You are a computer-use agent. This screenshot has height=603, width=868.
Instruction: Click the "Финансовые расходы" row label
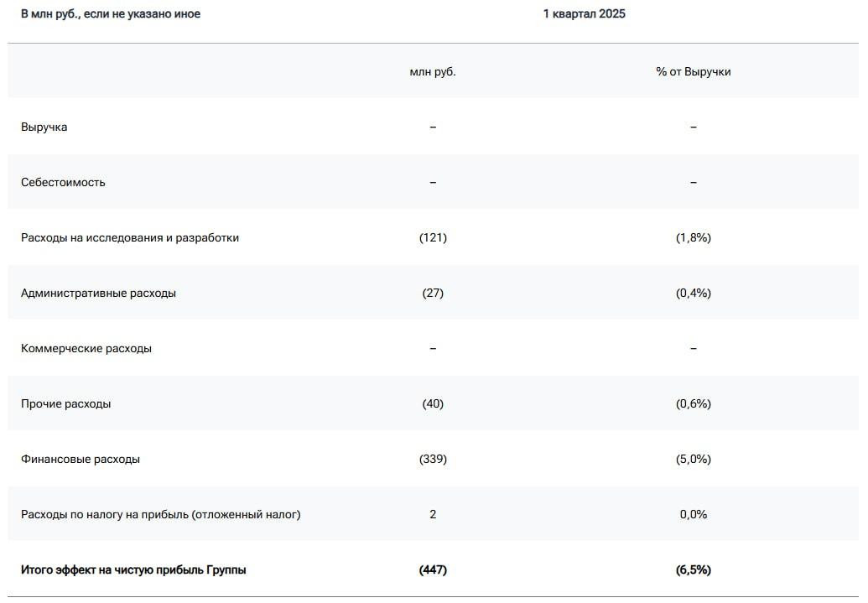[81, 459]
